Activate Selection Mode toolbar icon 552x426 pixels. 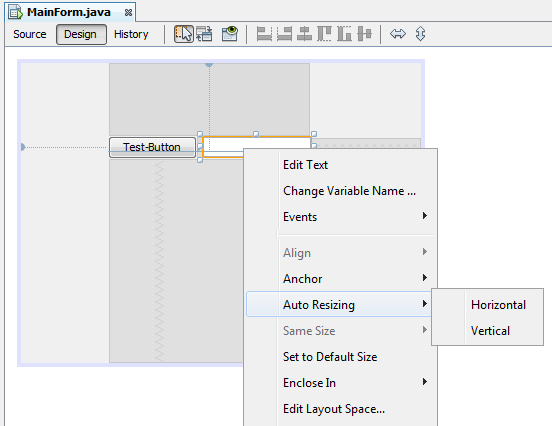coord(184,34)
